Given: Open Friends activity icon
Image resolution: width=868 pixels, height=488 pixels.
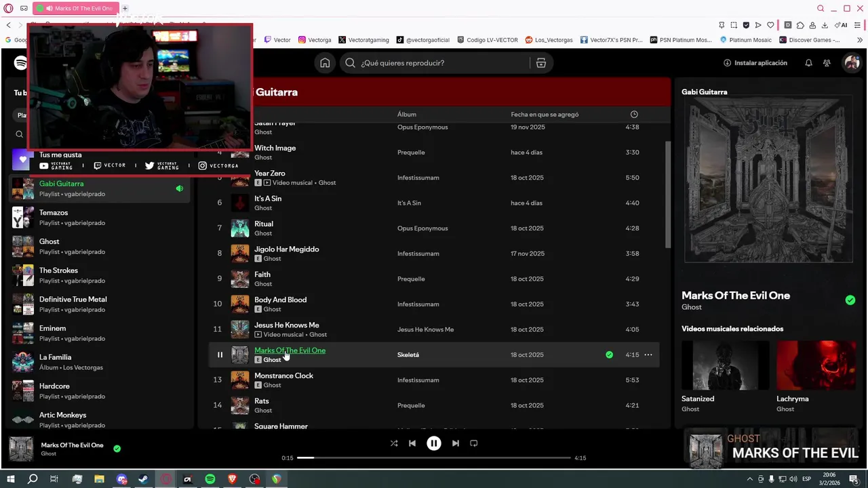Looking at the screenshot, I should point(827,63).
